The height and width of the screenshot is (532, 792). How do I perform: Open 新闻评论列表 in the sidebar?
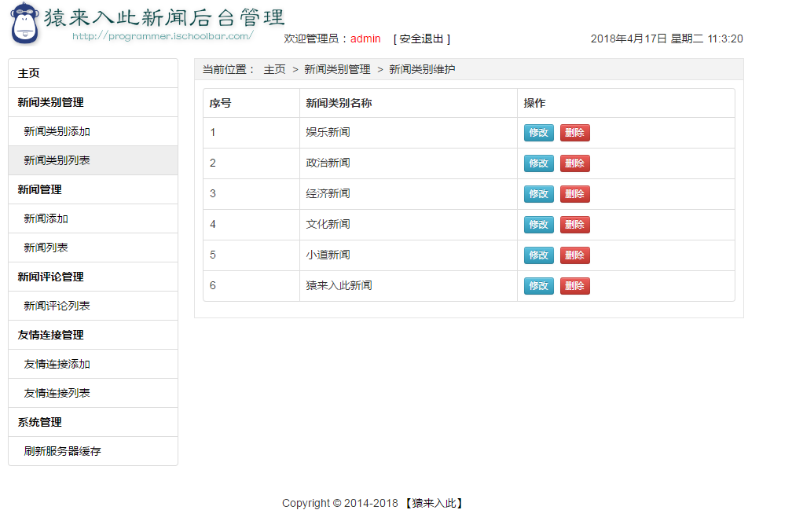point(93,306)
